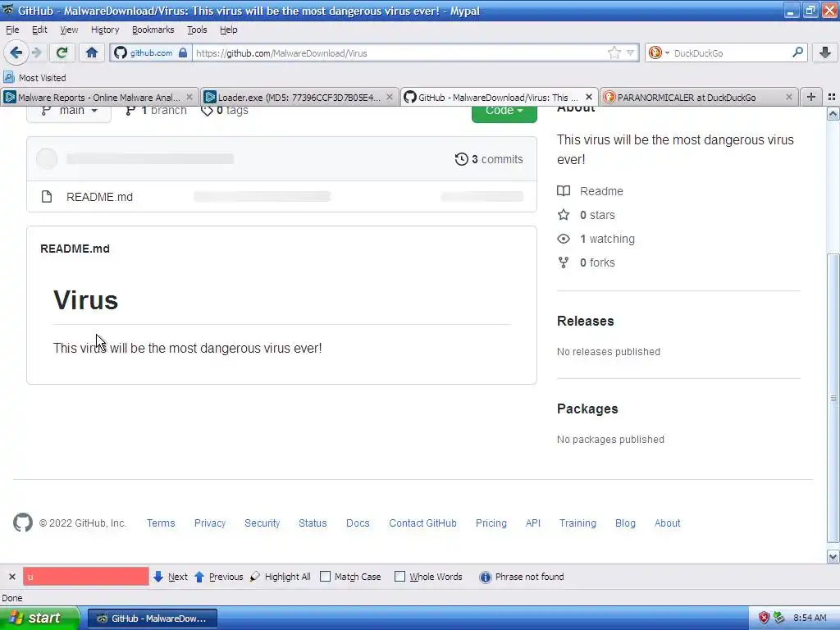Open the View menu

point(69,30)
